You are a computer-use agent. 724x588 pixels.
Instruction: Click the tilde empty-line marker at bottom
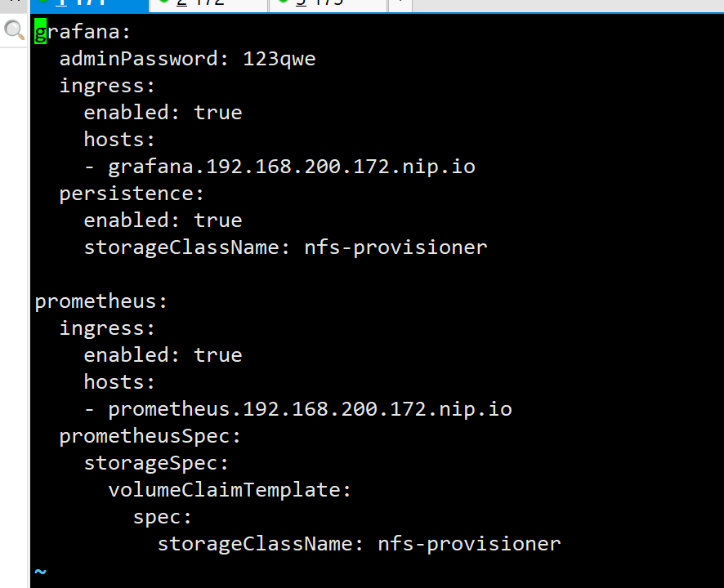41,572
